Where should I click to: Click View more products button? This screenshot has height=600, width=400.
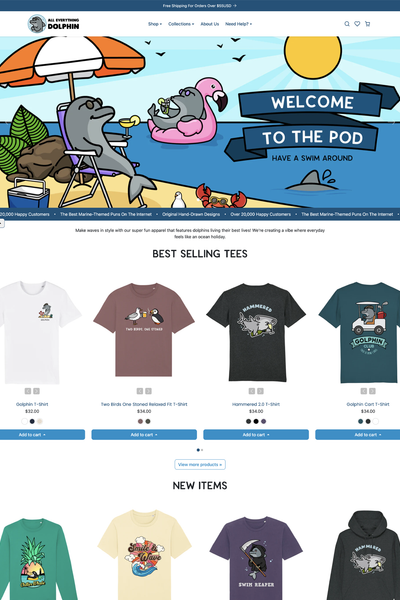tap(200, 464)
